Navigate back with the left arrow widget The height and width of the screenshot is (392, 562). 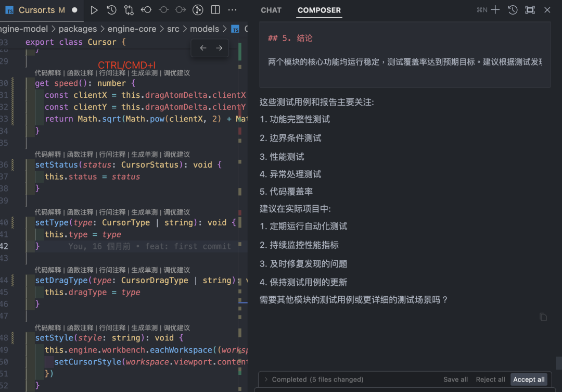pyautogui.click(x=203, y=48)
